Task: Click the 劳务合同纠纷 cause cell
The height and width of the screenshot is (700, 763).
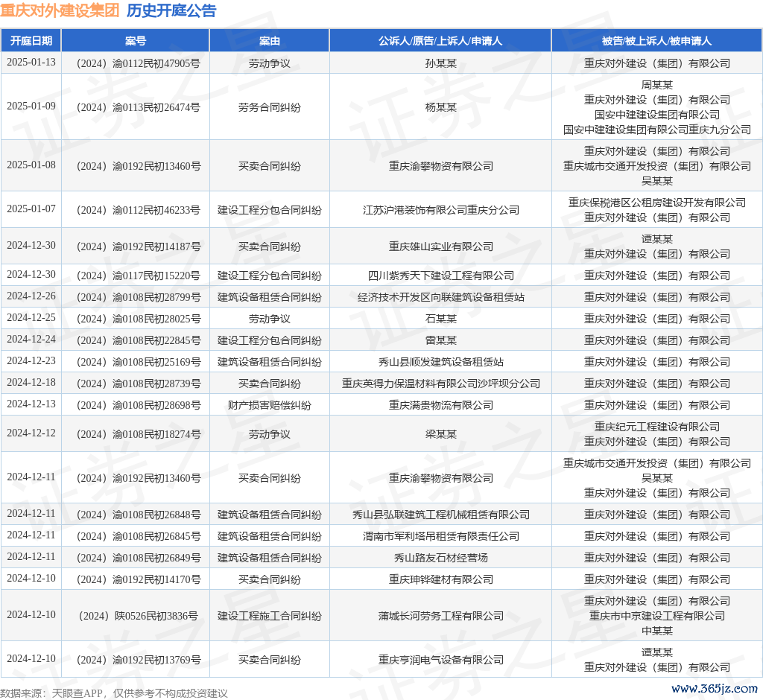Action: coord(270,107)
